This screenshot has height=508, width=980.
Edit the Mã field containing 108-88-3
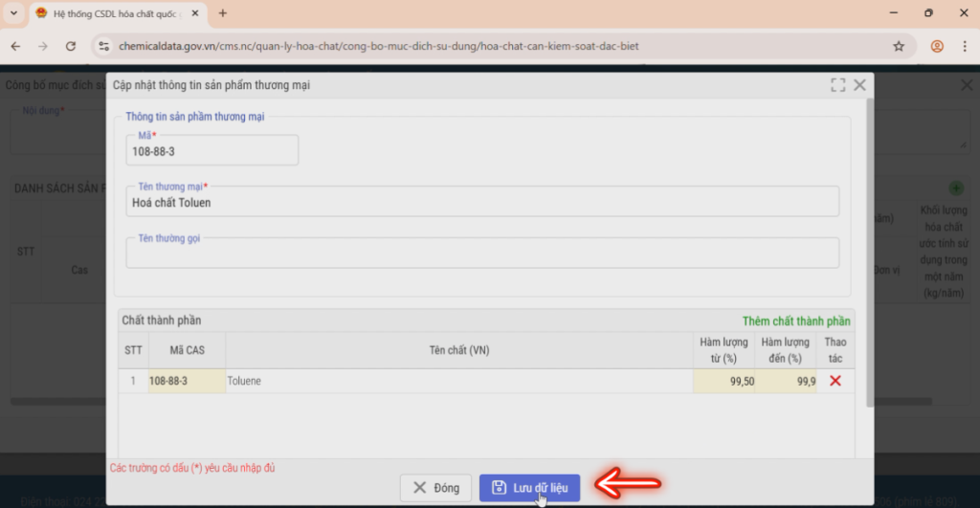point(212,150)
